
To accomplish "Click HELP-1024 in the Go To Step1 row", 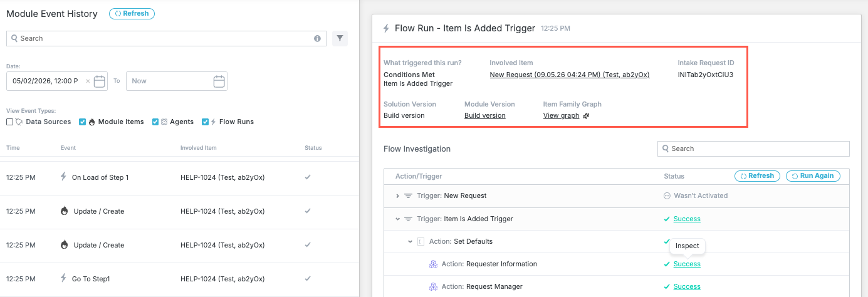I will click(222, 279).
